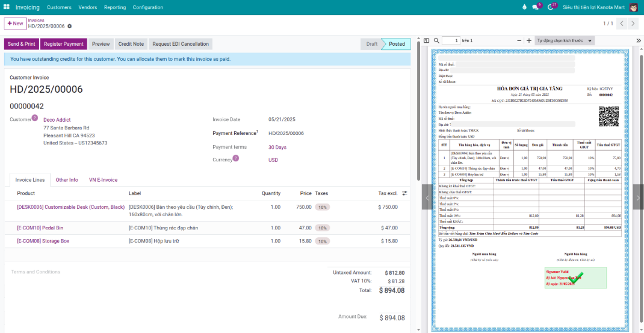This screenshot has height=333, width=644.
Task: Zoom out PDF with minus icon
Action: [x=519, y=41]
